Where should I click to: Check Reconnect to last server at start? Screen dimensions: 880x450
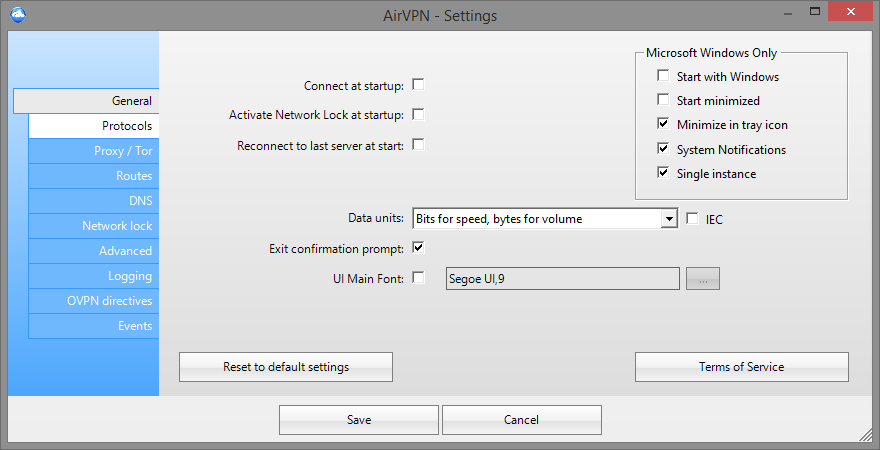tap(418, 145)
